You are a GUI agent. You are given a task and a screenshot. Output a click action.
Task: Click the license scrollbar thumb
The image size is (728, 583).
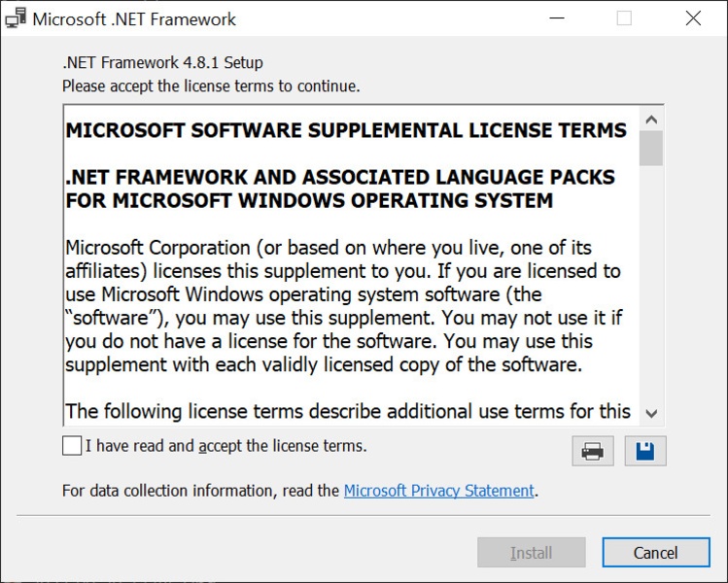[651, 149]
